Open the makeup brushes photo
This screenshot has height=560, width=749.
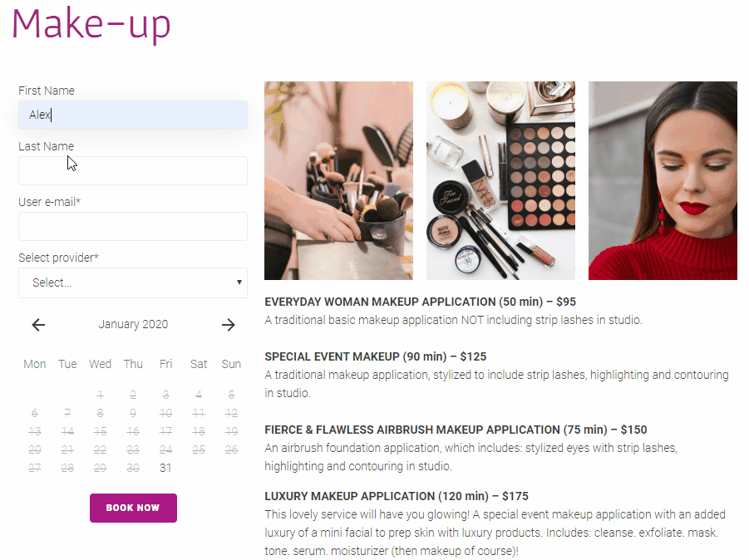click(338, 180)
